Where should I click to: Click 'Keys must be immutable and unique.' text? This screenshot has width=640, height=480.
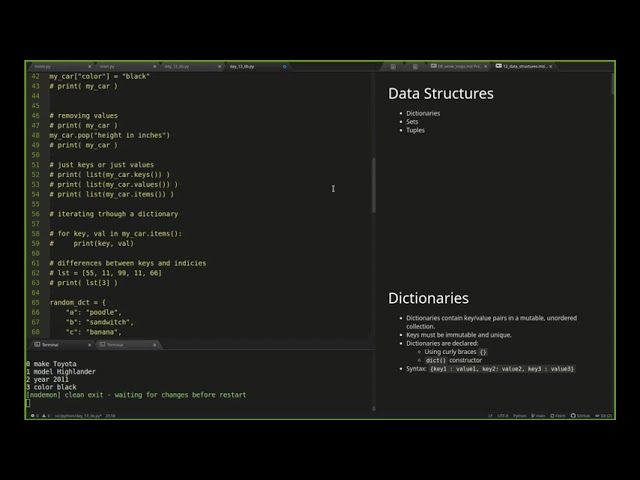[x=459, y=335]
